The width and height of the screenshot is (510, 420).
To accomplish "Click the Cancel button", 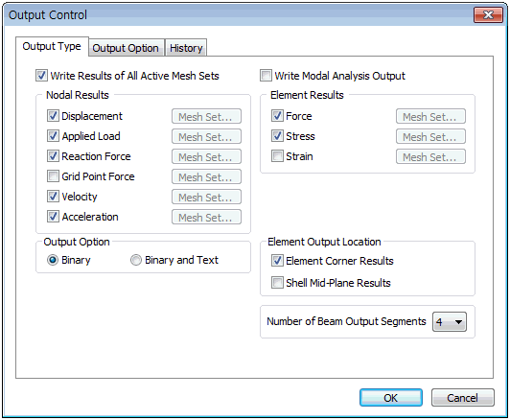I will pos(462,398).
